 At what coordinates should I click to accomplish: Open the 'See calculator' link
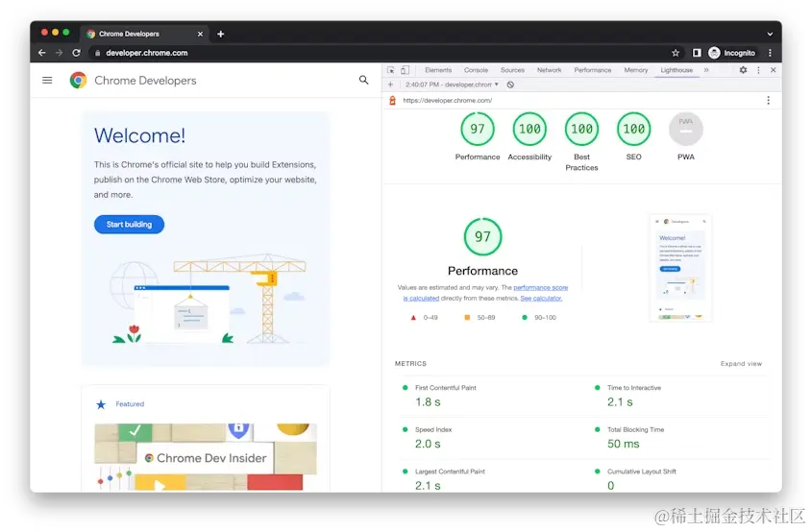pyautogui.click(x=541, y=298)
